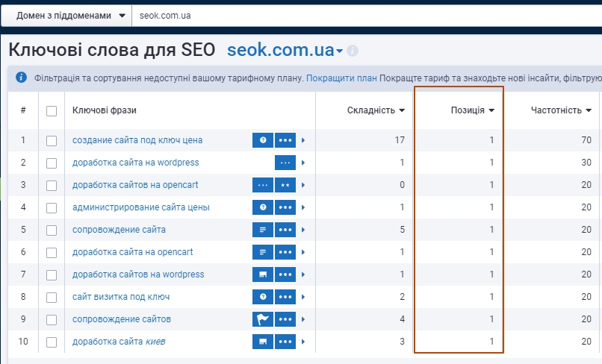The height and width of the screenshot is (364, 602).
Task: Check row доработка сайта киев
Action: point(52,342)
